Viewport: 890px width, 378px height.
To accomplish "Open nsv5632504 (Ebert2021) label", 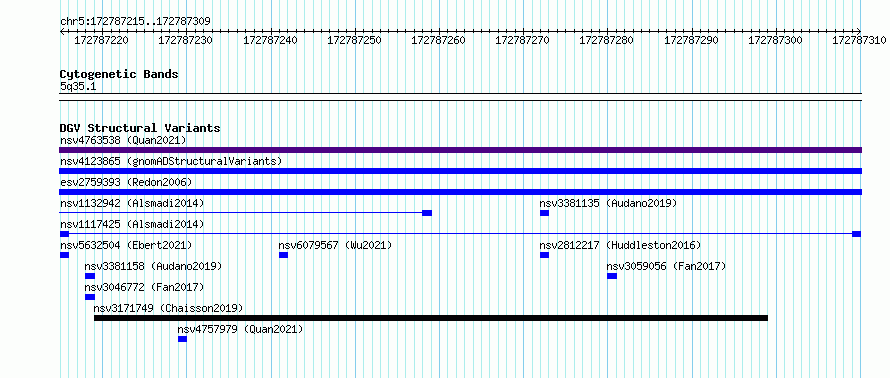I will tap(126, 245).
